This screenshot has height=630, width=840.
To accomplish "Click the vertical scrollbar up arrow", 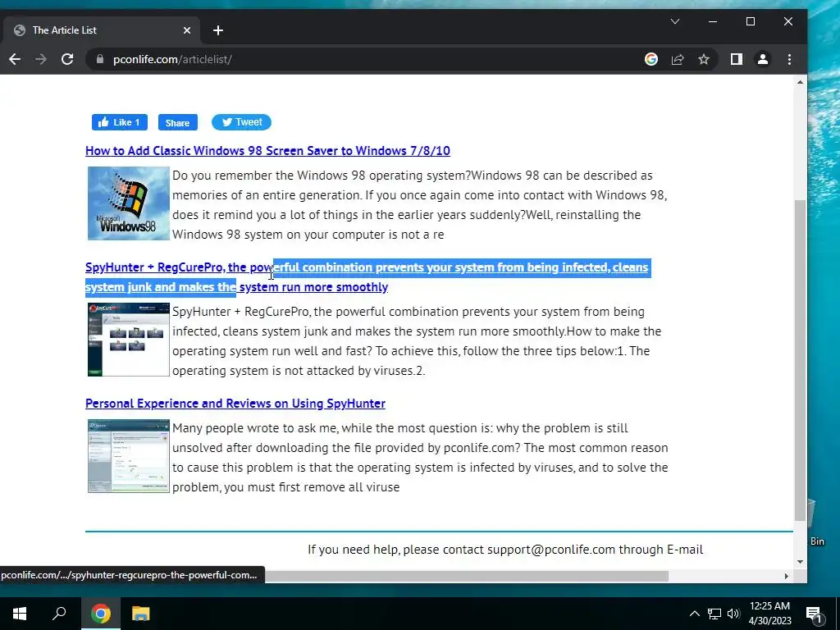I will tap(800, 83).
